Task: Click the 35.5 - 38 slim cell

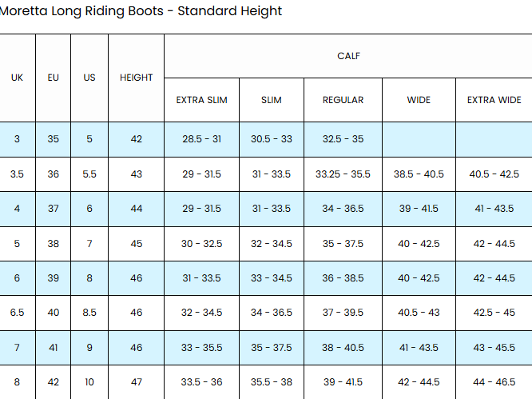Action: (272, 383)
